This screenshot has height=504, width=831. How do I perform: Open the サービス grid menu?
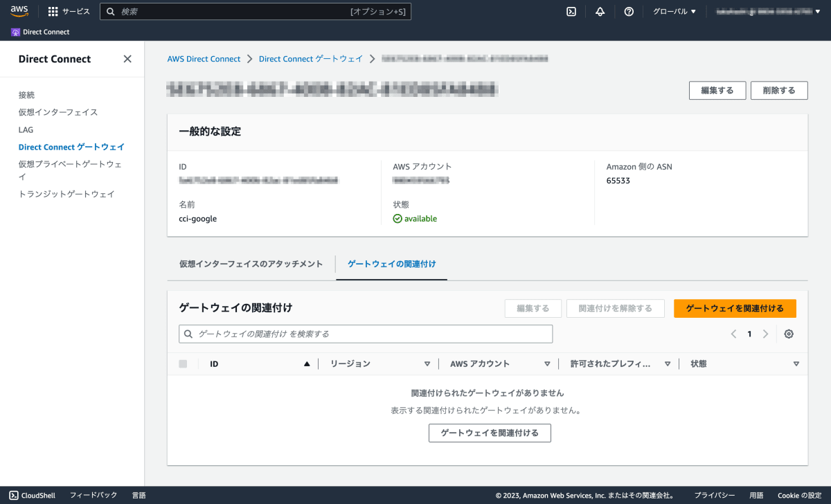click(x=69, y=12)
